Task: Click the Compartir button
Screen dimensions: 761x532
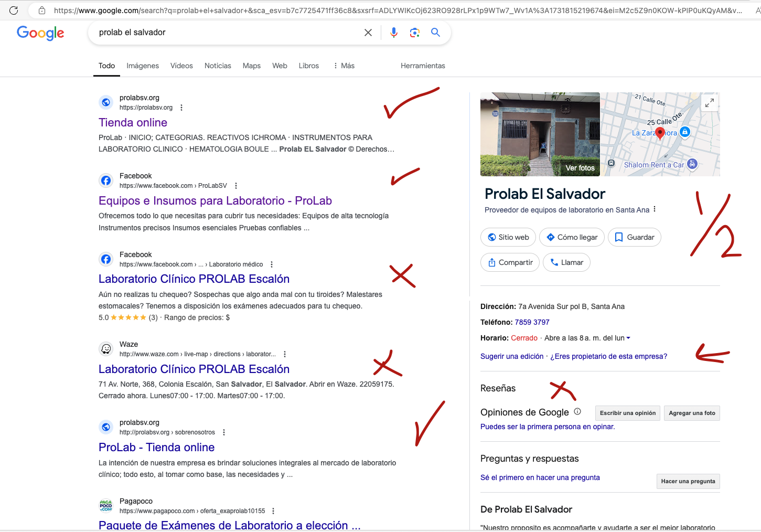Action: [x=510, y=262]
